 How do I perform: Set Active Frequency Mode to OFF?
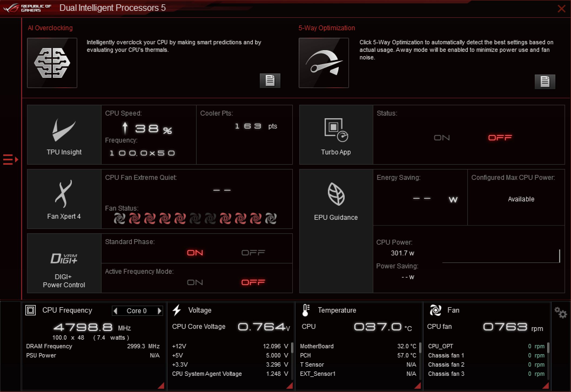pyautogui.click(x=253, y=282)
